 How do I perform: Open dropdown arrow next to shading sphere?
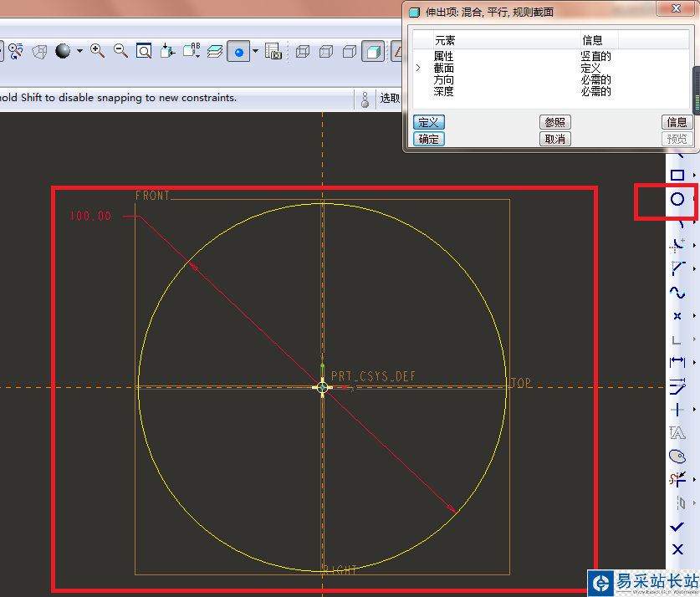click(80, 51)
